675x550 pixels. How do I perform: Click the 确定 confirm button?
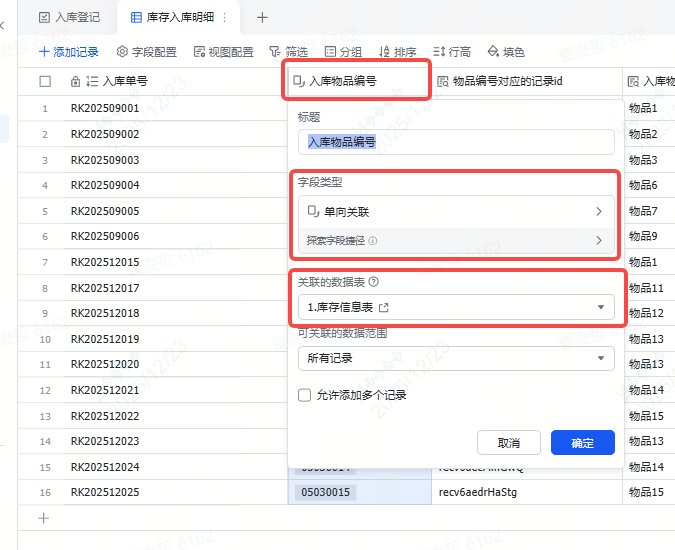582,443
